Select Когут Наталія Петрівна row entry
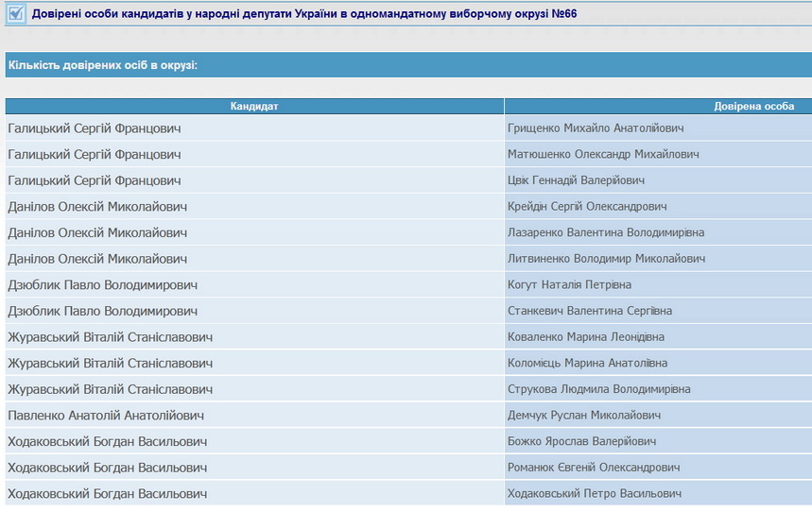Image resolution: width=812 pixels, height=512 pixels. click(569, 284)
